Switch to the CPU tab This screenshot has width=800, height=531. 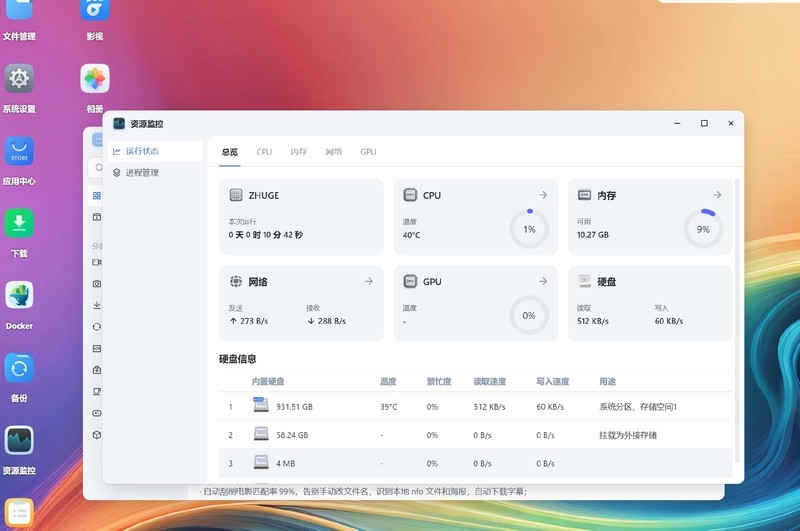pos(264,152)
